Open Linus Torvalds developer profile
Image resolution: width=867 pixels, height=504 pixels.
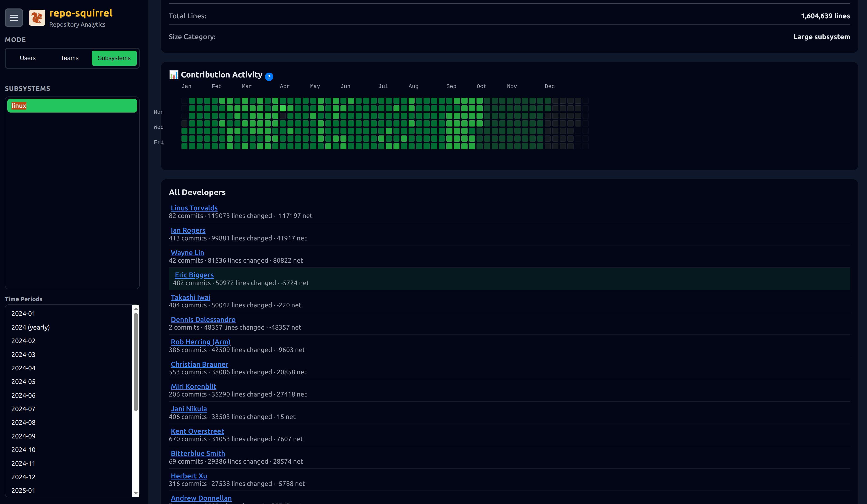tap(194, 208)
